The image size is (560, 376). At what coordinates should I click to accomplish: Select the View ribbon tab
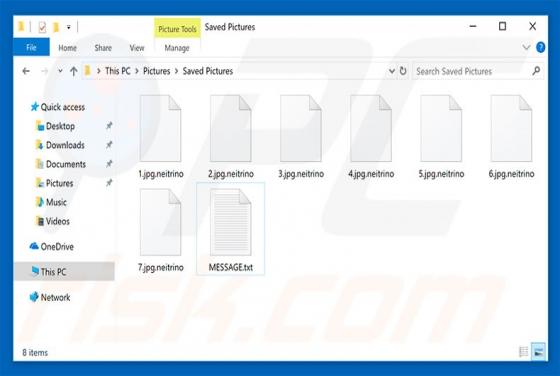coord(137,48)
